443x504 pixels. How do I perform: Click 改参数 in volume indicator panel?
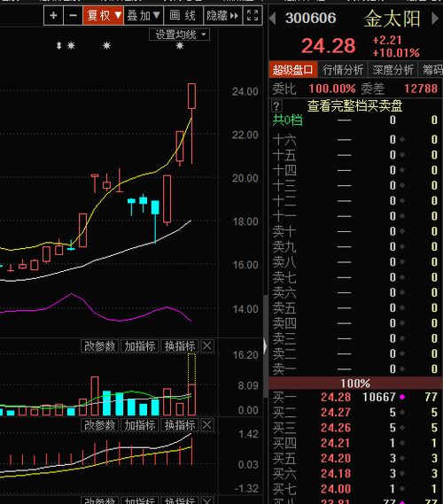click(x=99, y=346)
